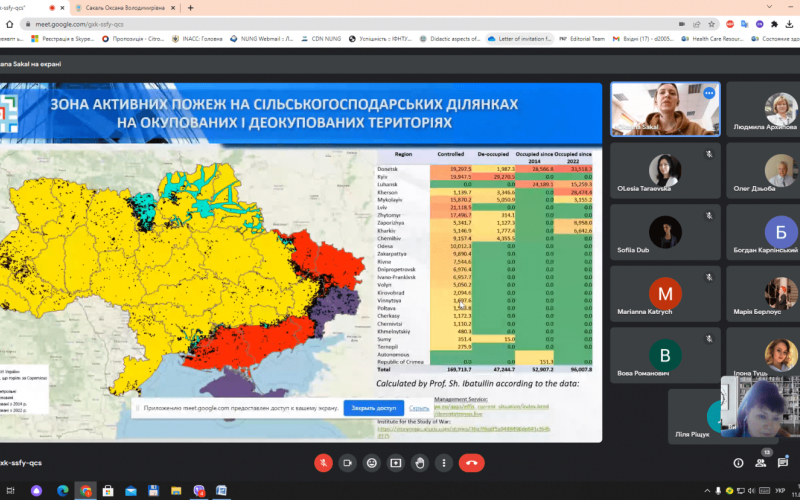Raise hand in the meeting

(x=420, y=463)
